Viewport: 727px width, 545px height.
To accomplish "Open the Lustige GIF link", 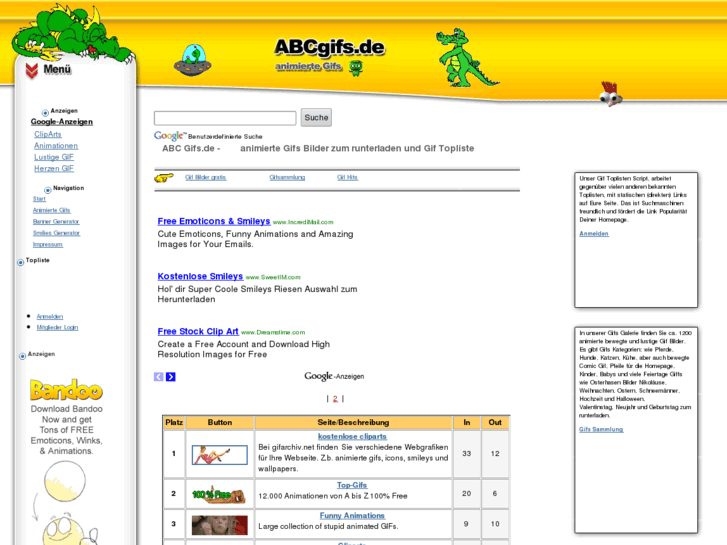I will (x=54, y=157).
